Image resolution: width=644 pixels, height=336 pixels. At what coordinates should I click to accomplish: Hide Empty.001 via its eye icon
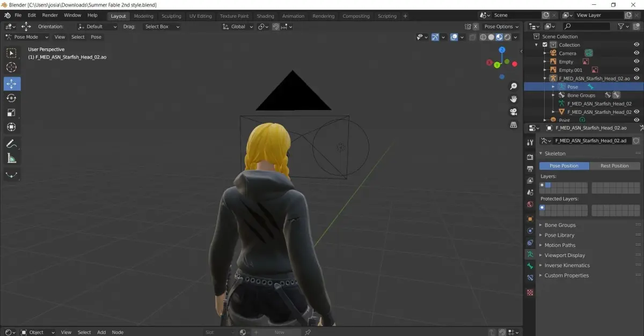pos(636,70)
